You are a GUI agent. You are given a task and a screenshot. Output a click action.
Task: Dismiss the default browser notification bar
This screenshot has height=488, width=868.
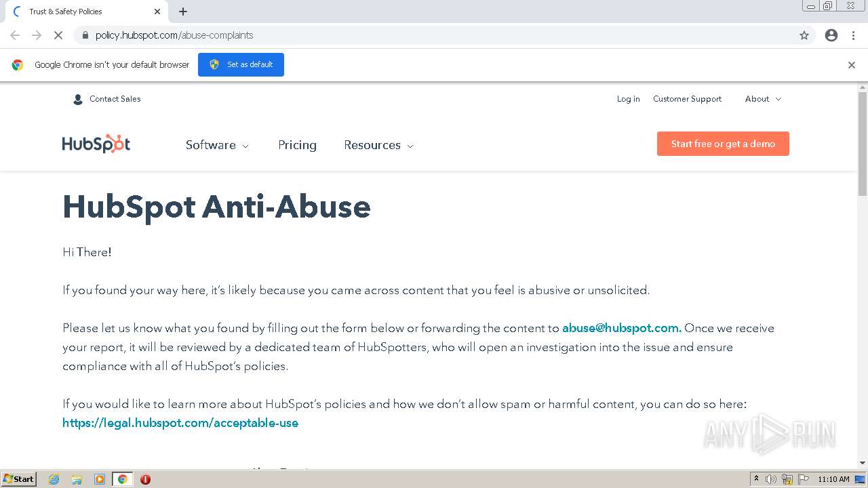[x=852, y=65]
